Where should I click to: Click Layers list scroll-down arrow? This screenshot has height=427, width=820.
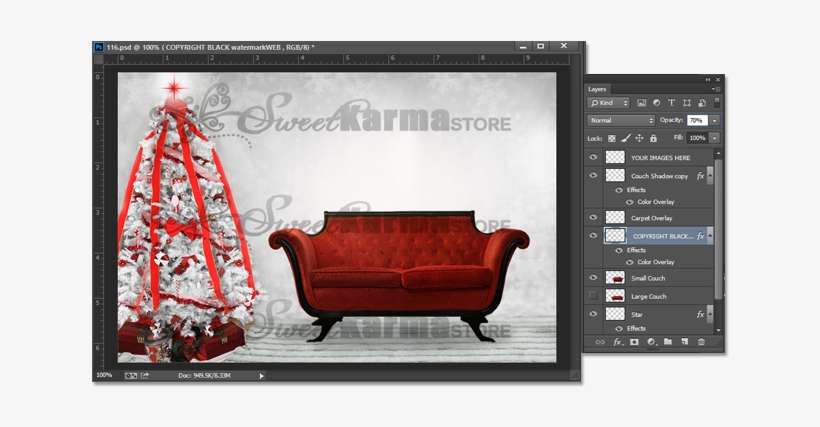pyautogui.click(x=718, y=330)
